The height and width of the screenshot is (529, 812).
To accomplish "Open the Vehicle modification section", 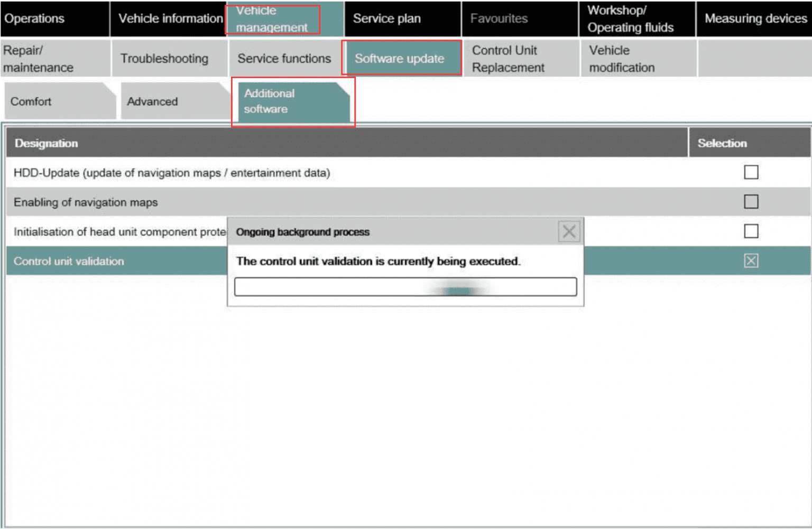I will [x=622, y=58].
